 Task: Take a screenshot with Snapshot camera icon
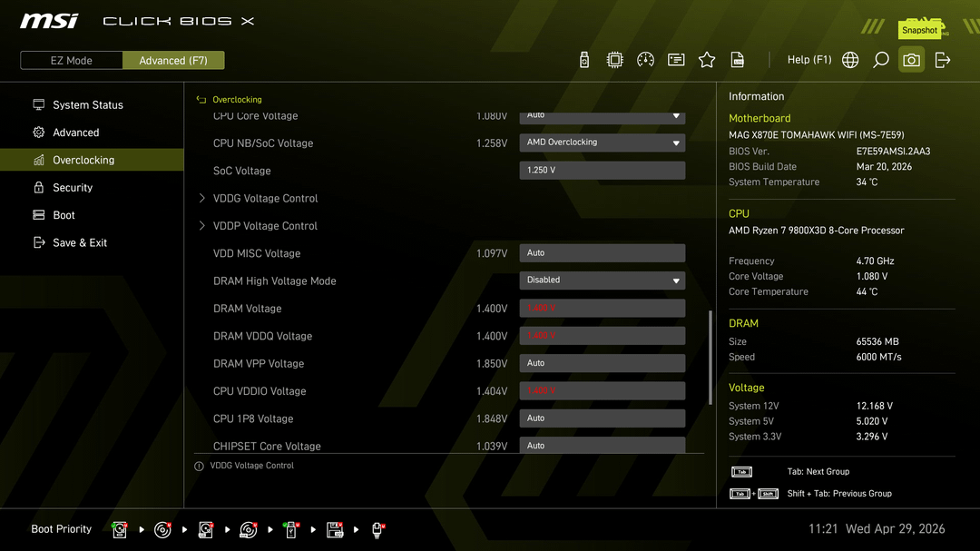911,60
